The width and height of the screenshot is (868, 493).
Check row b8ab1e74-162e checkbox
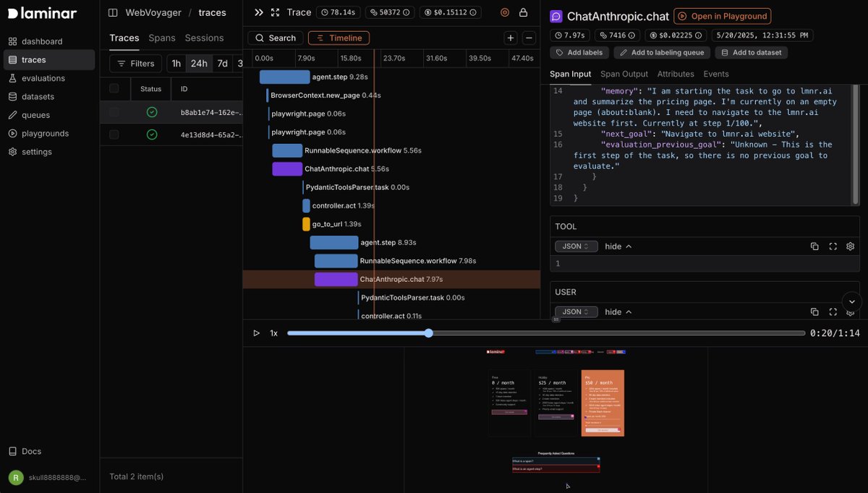click(114, 112)
